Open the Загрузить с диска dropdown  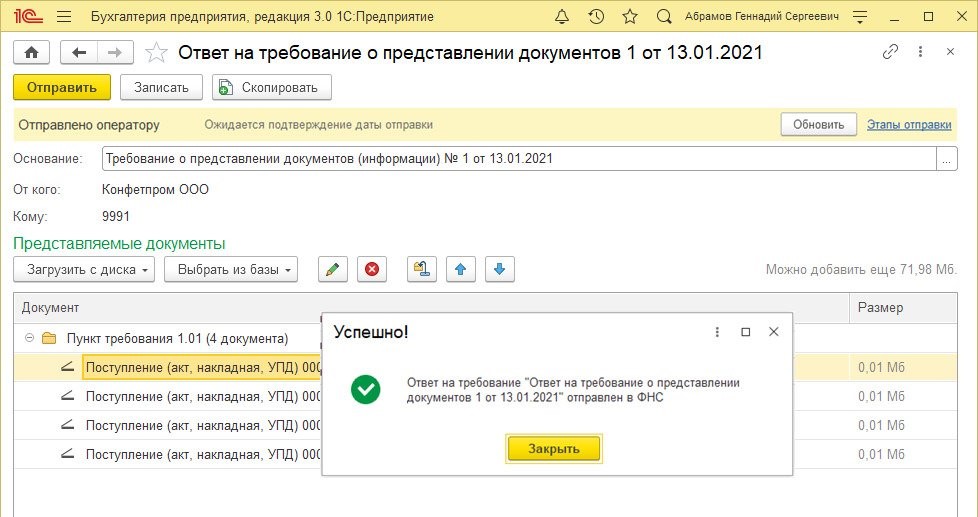click(84, 269)
